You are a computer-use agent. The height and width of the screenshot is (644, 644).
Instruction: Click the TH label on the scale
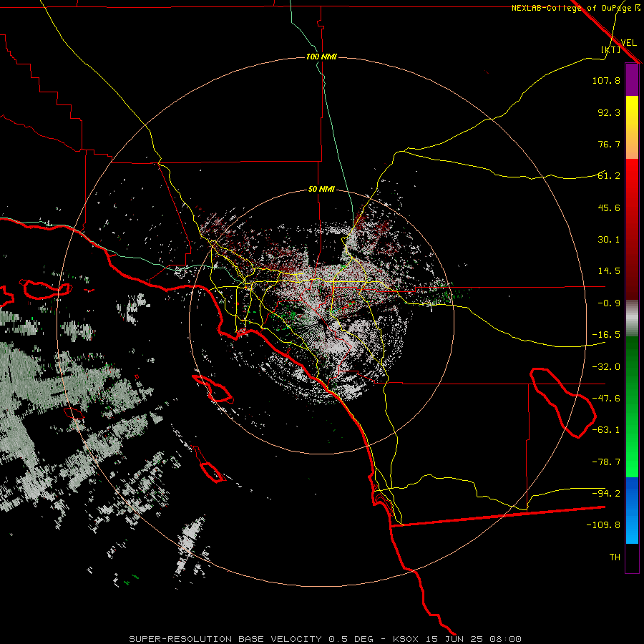(x=615, y=557)
